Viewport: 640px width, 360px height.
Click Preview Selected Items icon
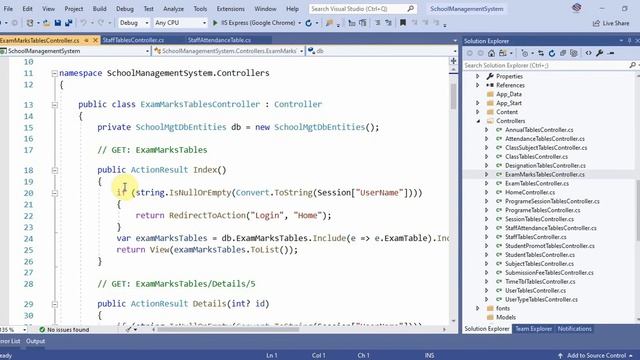[611, 53]
